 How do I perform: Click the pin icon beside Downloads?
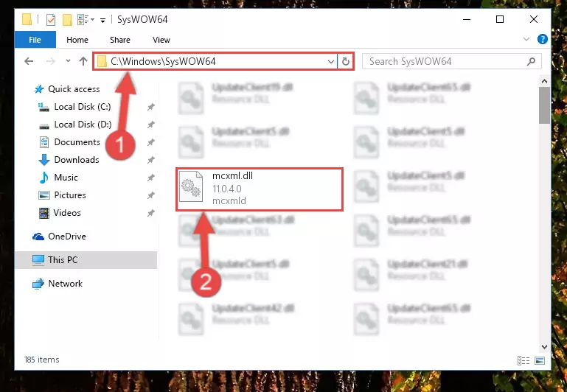pyautogui.click(x=151, y=160)
